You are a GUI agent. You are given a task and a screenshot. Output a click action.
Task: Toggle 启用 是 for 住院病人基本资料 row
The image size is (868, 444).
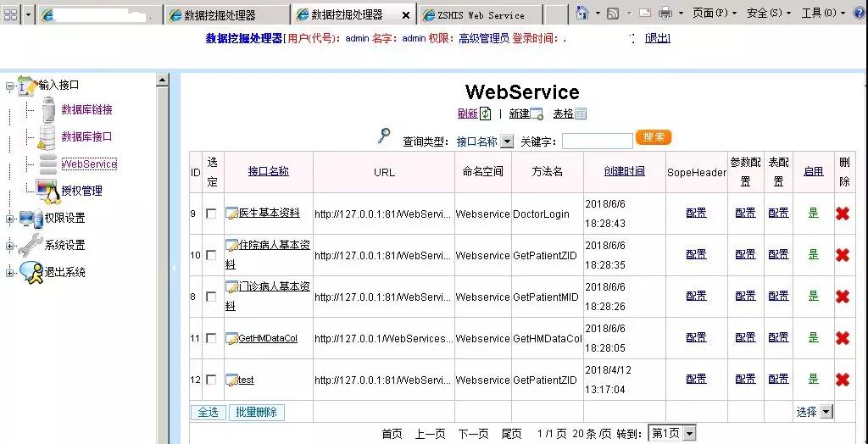tap(813, 254)
